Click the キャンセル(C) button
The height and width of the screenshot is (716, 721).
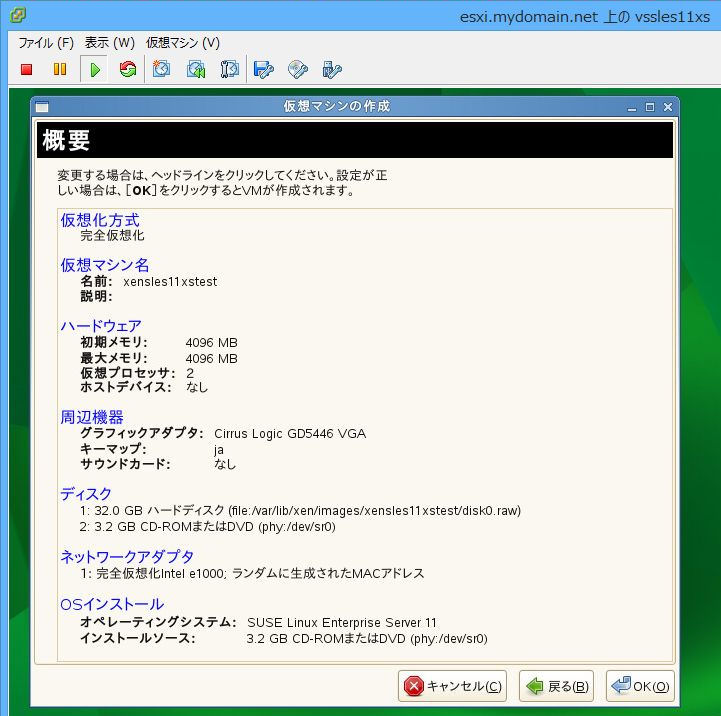452,686
